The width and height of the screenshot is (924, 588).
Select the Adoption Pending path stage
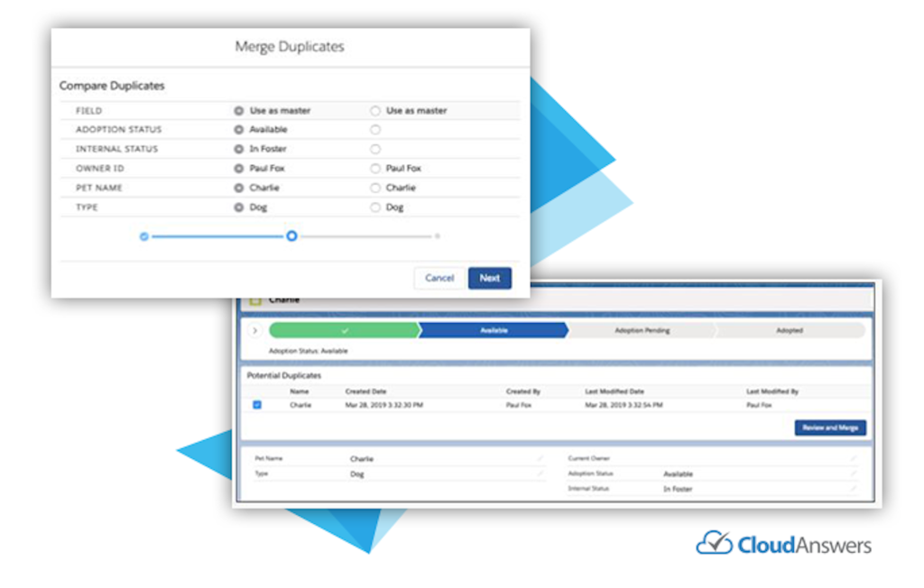(x=642, y=331)
